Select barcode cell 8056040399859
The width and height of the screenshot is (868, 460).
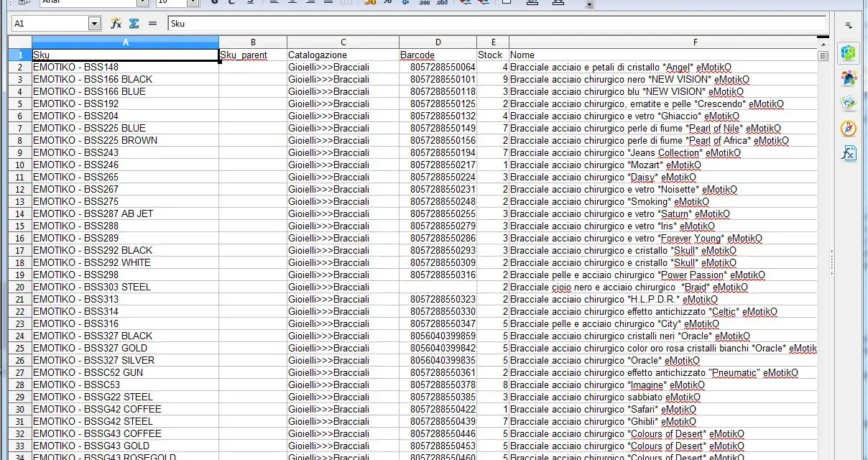pos(438,336)
